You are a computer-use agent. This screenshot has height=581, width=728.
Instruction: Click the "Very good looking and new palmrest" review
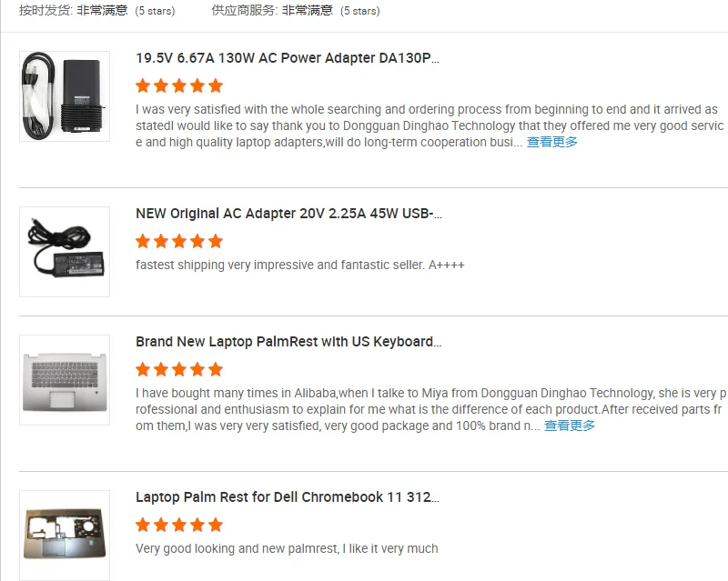coord(287,548)
